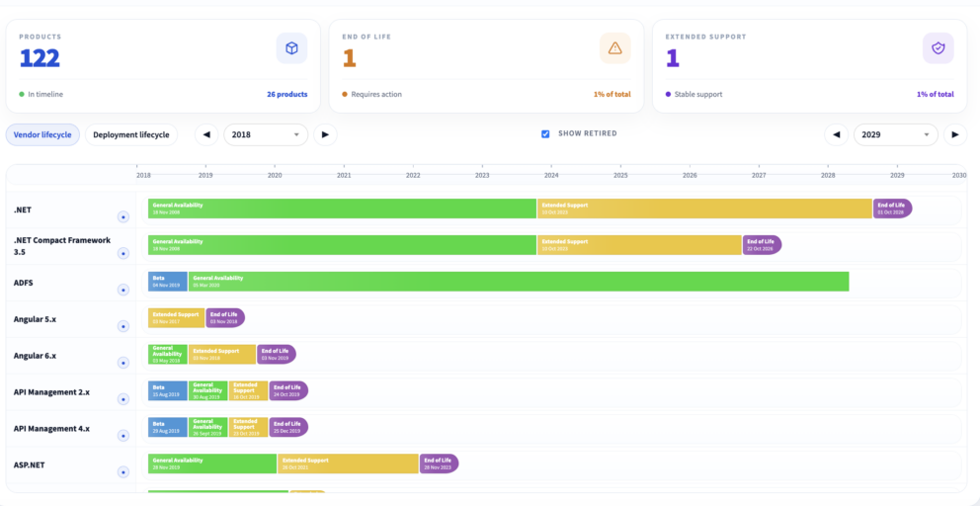Click the cube icon in Products card
This screenshot has height=506, width=980.
(x=291, y=48)
